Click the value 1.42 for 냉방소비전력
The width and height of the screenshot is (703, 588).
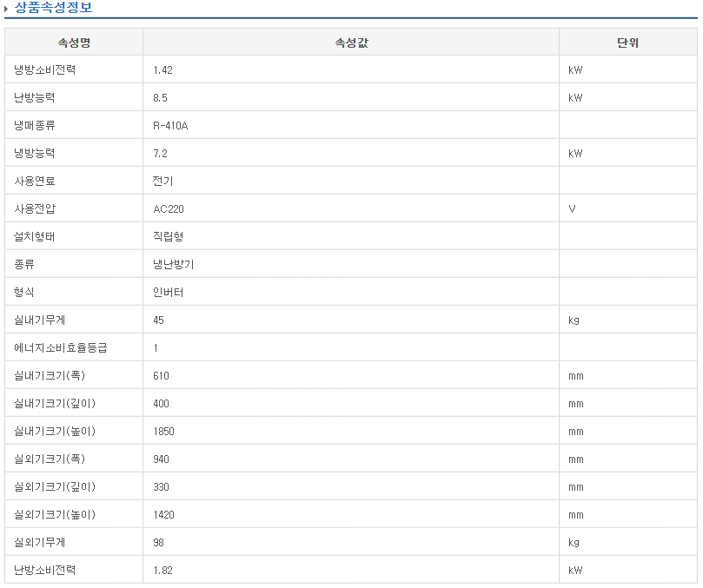click(x=162, y=69)
